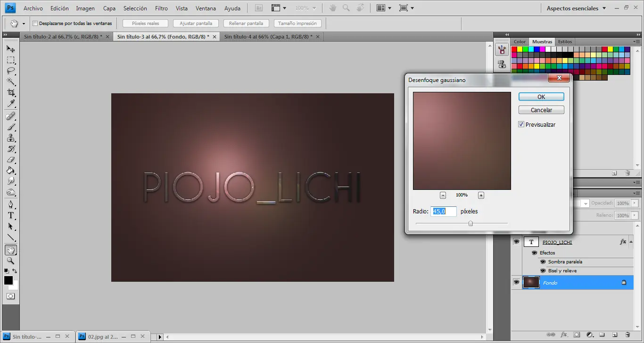The height and width of the screenshot is (343, 644).
Task: Zoom out the blur preview with minus
Action: tap(443, 195)
